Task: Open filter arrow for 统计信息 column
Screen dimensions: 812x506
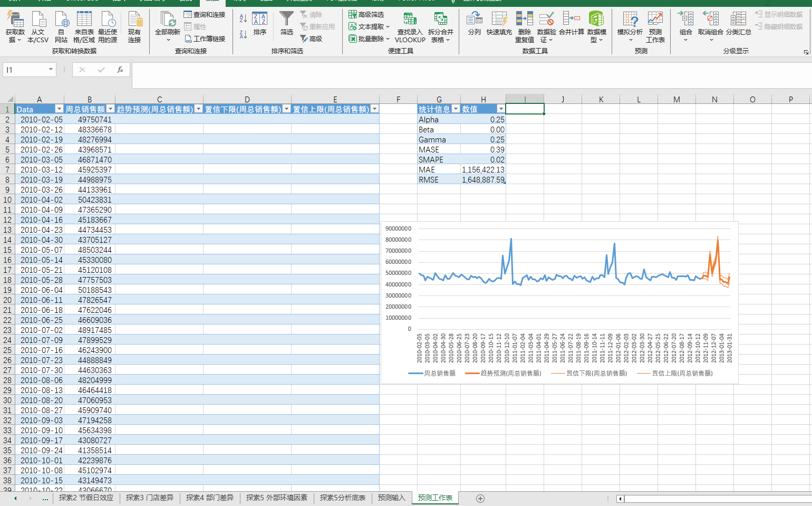Action: click(x=456, y=109)
